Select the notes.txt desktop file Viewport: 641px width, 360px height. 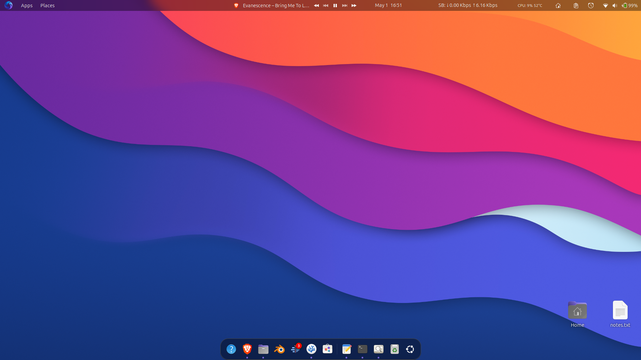coord(620,314)
